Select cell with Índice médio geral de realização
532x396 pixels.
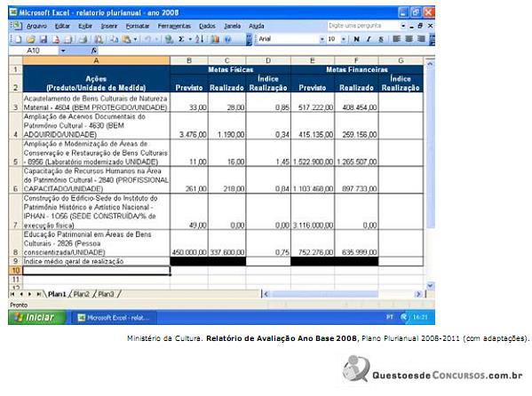pos(96,261)
